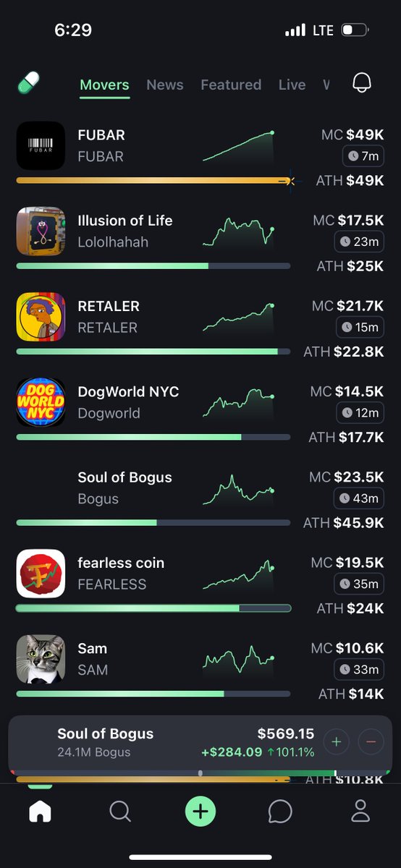Tap the minus sell button on Soul of Bogus
Image resolution: width=401 pixels, height=868 pixels.
(371, 741)
